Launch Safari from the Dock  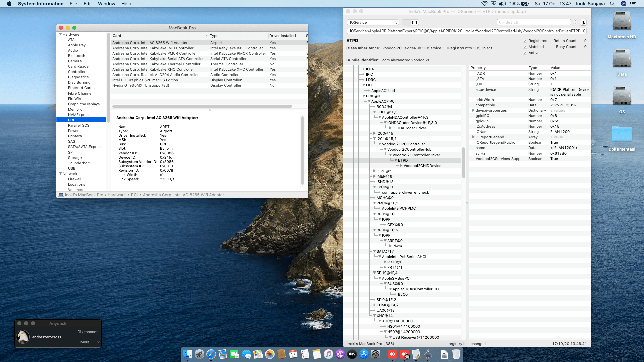click(x=211, y=354)
